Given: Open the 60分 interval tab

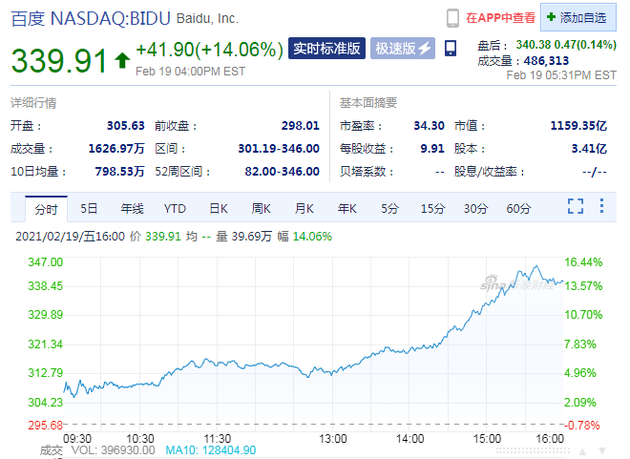Looking at the screenshot, I should (519, 209).
